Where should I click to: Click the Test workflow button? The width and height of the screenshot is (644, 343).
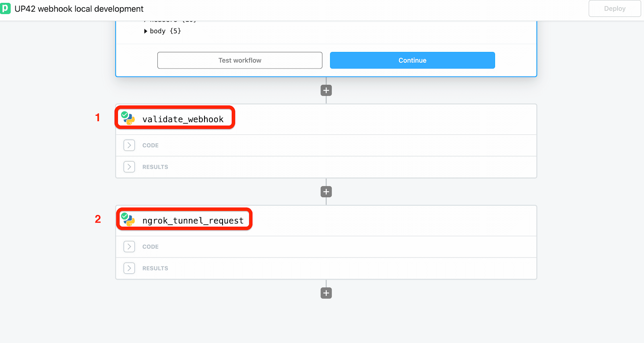(x=240, y=60)
